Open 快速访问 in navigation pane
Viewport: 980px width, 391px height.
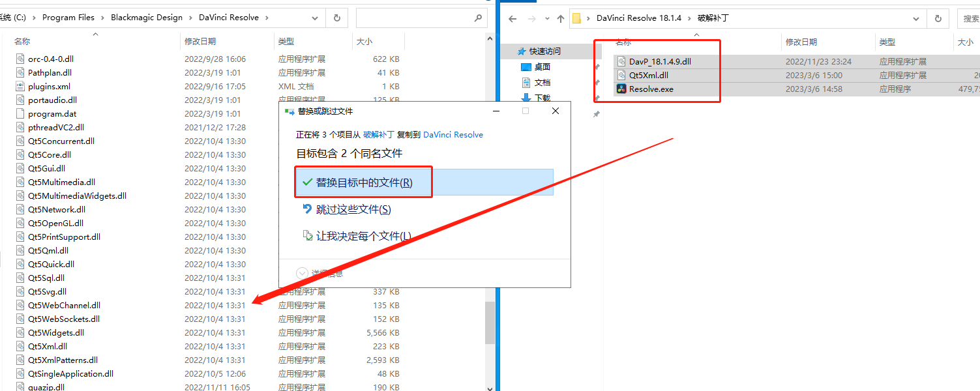[x=544, y=51]
